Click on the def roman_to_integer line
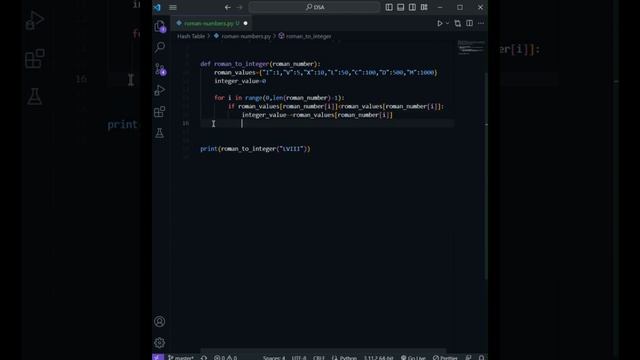Image resolution: width=640 pixels, height=360 pixels. tap(260, 64)
